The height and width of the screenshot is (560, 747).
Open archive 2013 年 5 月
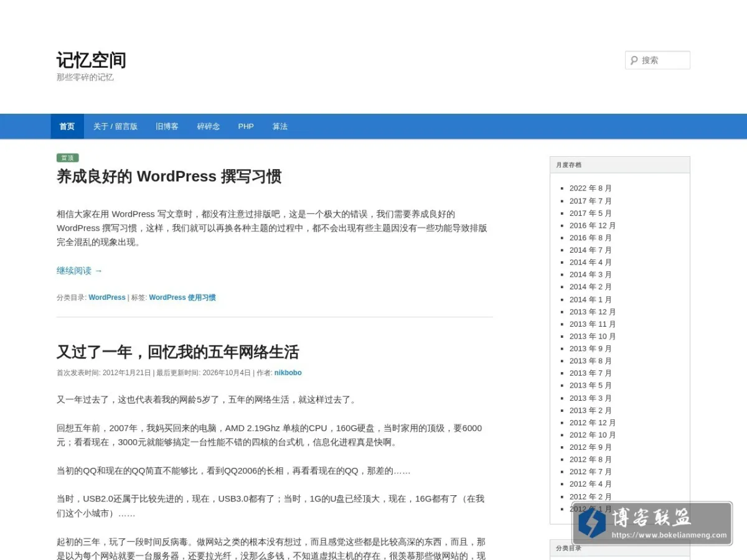tap(591, 385)
